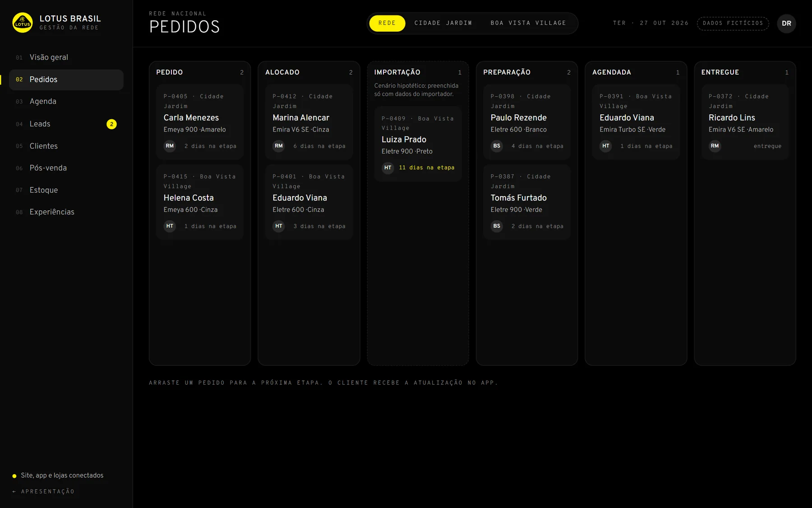Select Eduardo Viana card in Agendada column
The height and width of the screenshot is (508, 812).
(636, 122)
